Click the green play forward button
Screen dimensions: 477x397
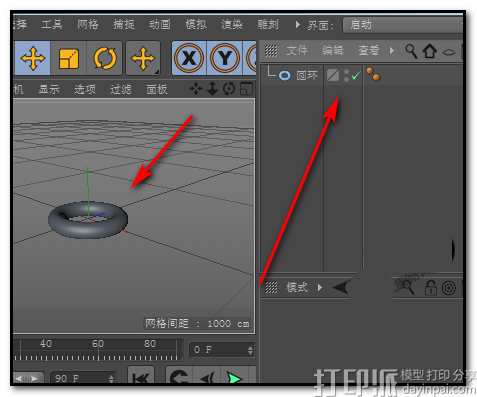(235, 378)
